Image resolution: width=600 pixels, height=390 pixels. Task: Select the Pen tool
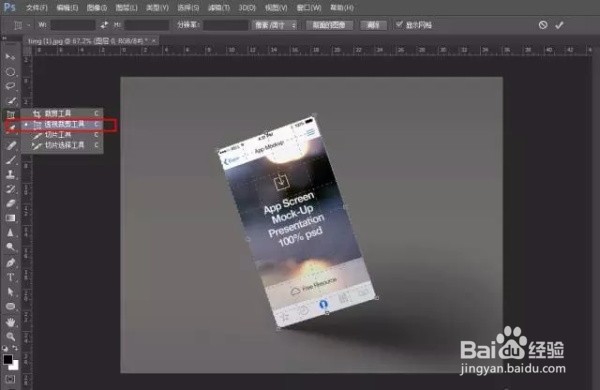click(x=10, y=263)
